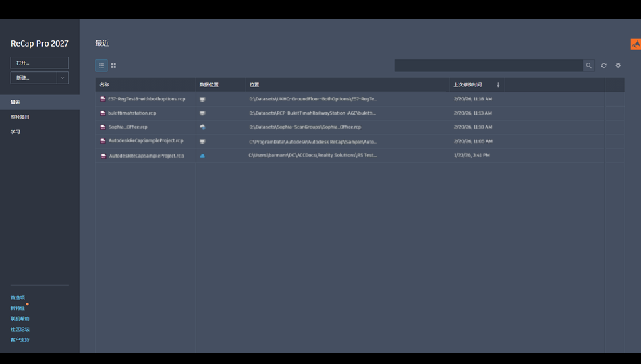Click the 2/20/26, 11:18 AM date
This screenshot has width=641, height=364.
[472, 99]
